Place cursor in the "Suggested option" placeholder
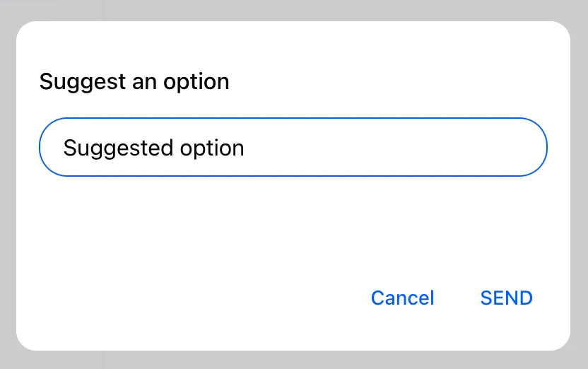 154,148
